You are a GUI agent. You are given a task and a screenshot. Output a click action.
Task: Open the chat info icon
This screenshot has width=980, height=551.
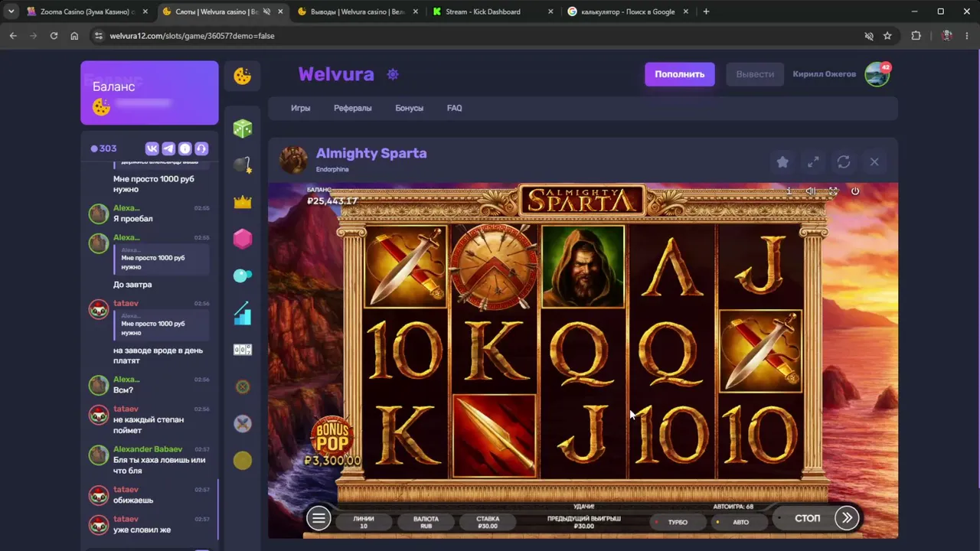pyautogui.click(x=185, y=148)
